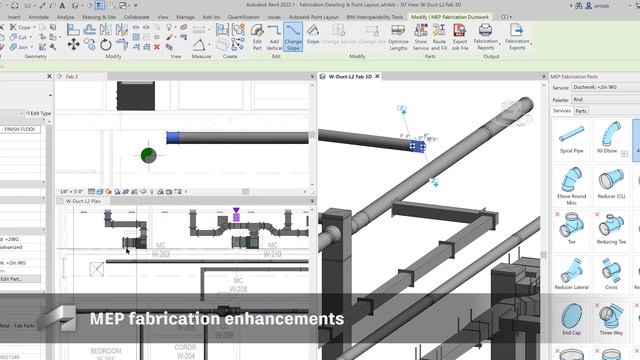Open the Autodesk Point Layout tab
This screenshot has width=640, height=360.
point(313,17)
